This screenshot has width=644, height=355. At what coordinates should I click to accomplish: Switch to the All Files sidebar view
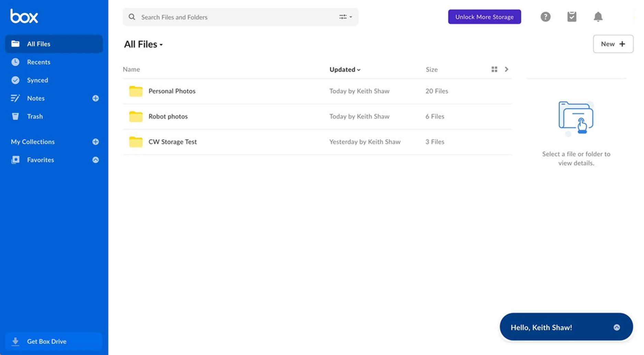[39, 44]
